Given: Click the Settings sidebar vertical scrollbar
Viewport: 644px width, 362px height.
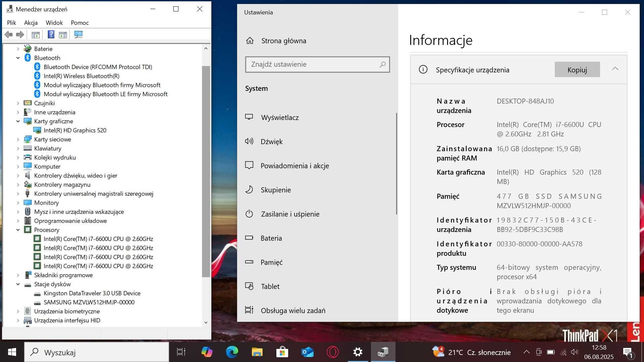Looking at the screenshot, I should click(396, 164).
